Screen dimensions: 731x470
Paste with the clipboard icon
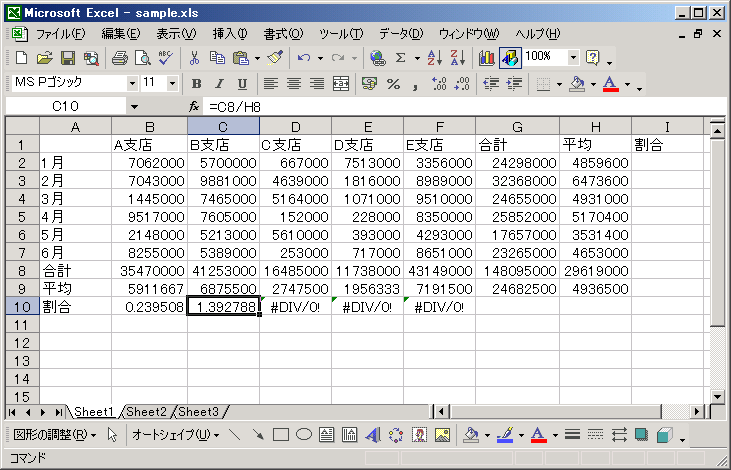click(241, 58)
